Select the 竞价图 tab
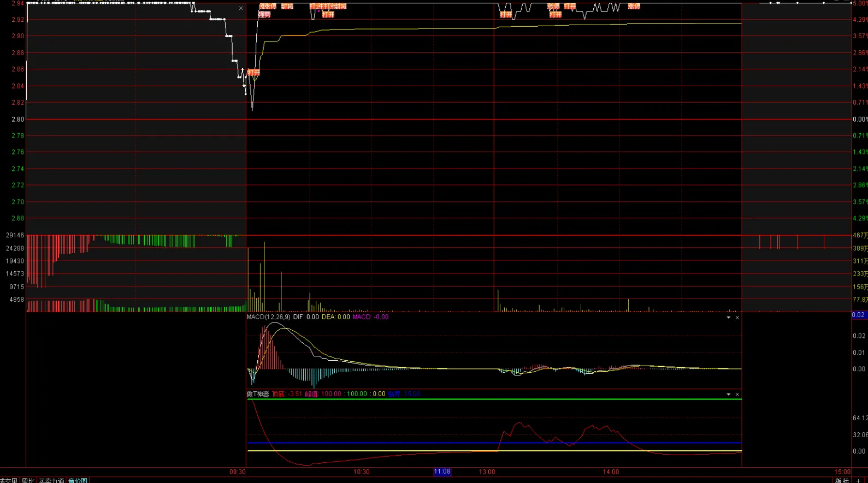This screenshot has height=483, width=868. click(x=78, y=480)
